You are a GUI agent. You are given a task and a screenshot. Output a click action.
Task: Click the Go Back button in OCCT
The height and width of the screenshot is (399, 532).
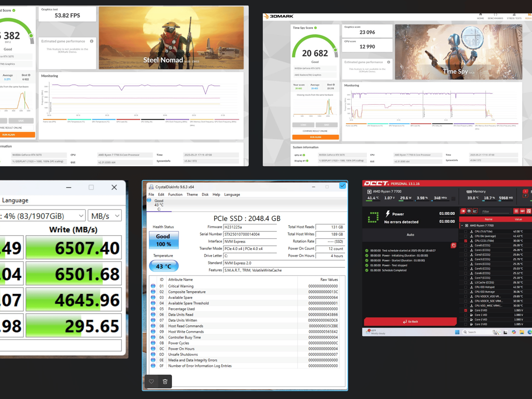[410, 322]
